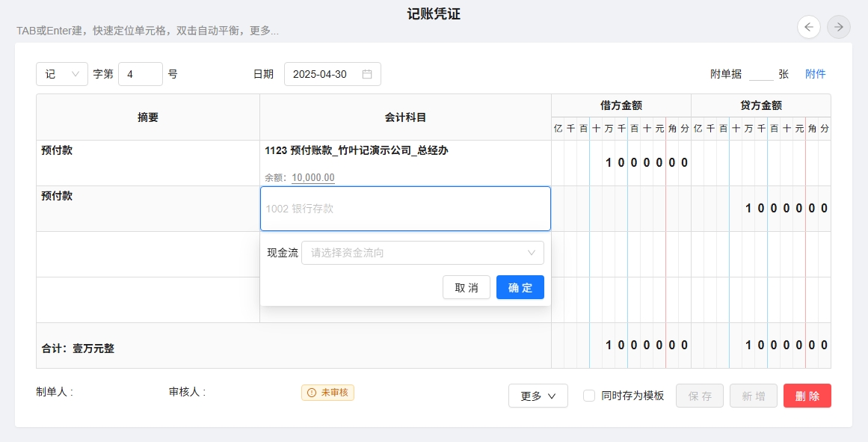Click the second row credit amount cell

[x=760, y=209]
